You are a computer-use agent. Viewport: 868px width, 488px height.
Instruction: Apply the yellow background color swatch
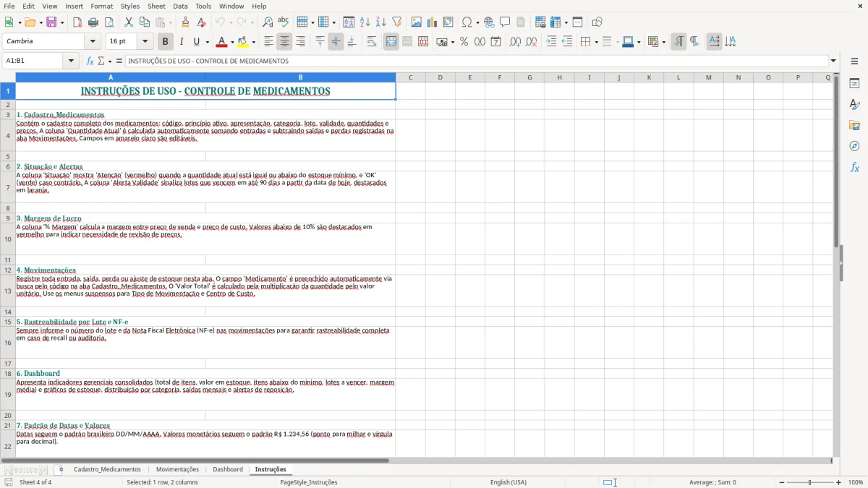coord(243,42)
